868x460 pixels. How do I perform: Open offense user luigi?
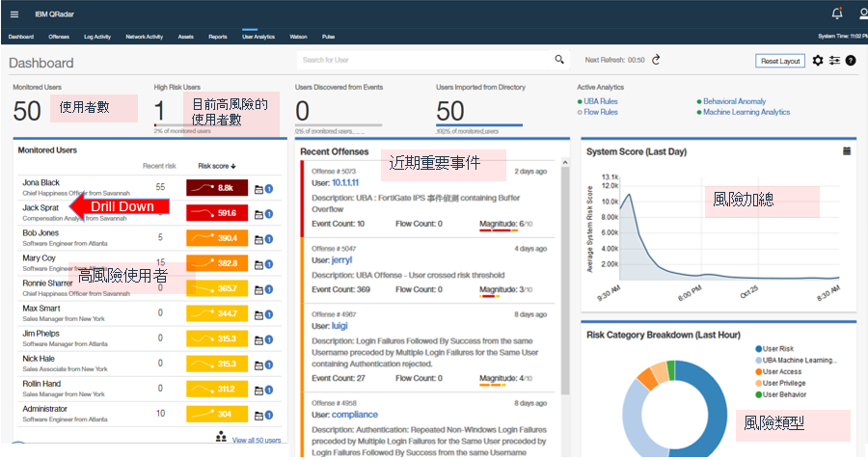coord(339,326)
